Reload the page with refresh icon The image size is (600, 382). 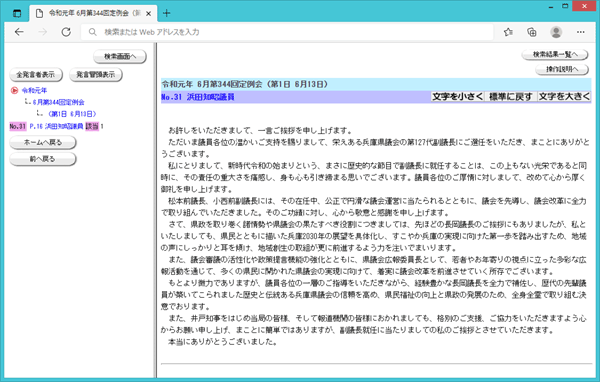pyautogui.click(x=66, y=32)
